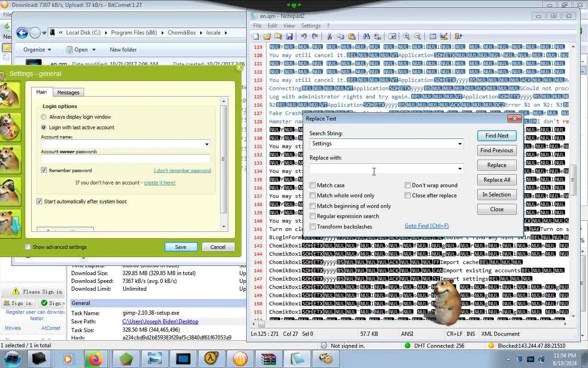Expand the ChomikBox breadcrumb arrow
The width and height of the screenshot is (588, 368).
point(201,33)
